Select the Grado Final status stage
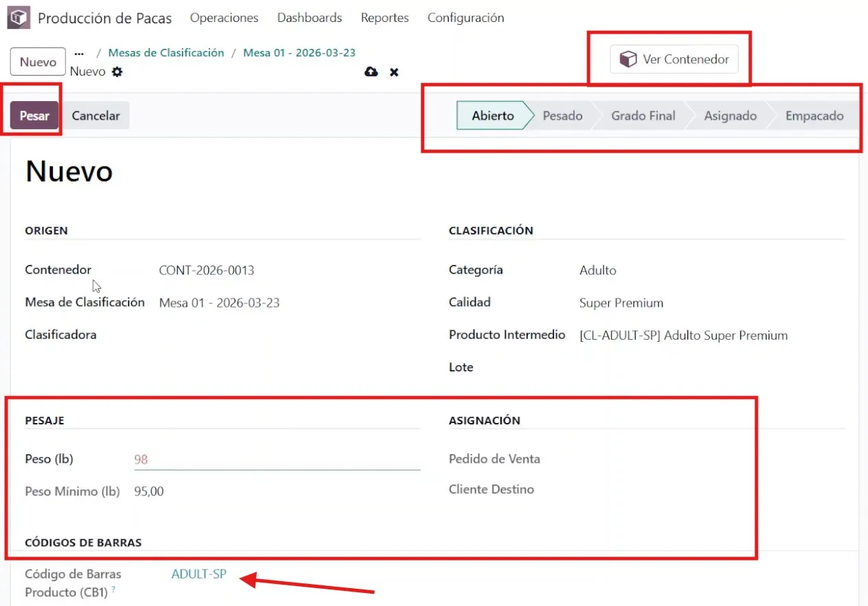The height and width of the screenshot is (606, 868). pyautogui.click(x=643, y=116)
